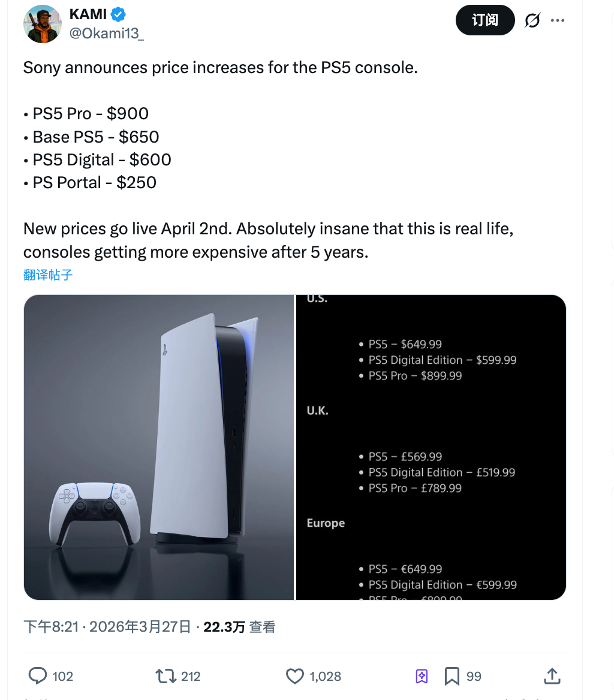
Task: Open the PS5 console and controller photo
Action: point(159,447)
